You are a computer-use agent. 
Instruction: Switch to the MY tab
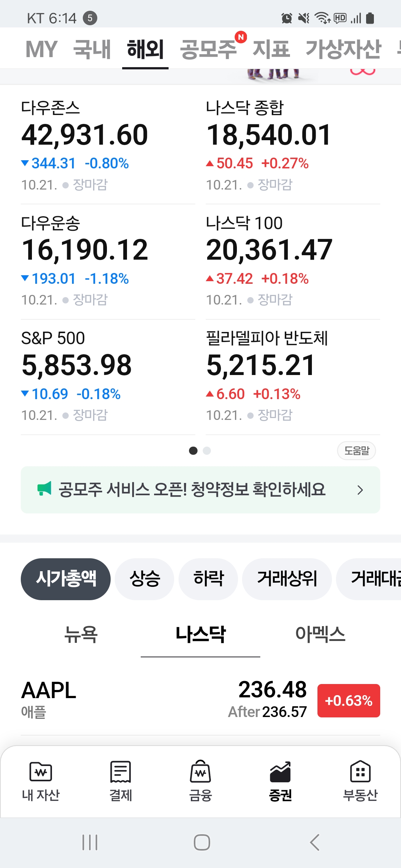coord(41,49)
